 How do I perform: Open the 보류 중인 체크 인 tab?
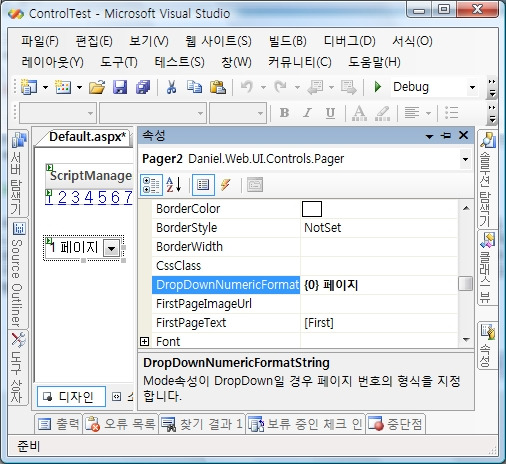tap(306, 424)
